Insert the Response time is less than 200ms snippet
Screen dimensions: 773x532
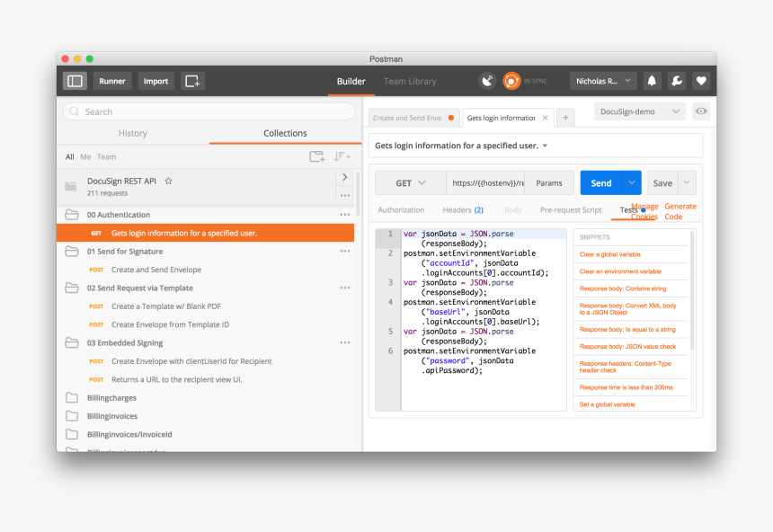pyautogui.click(x=626, y=387)
